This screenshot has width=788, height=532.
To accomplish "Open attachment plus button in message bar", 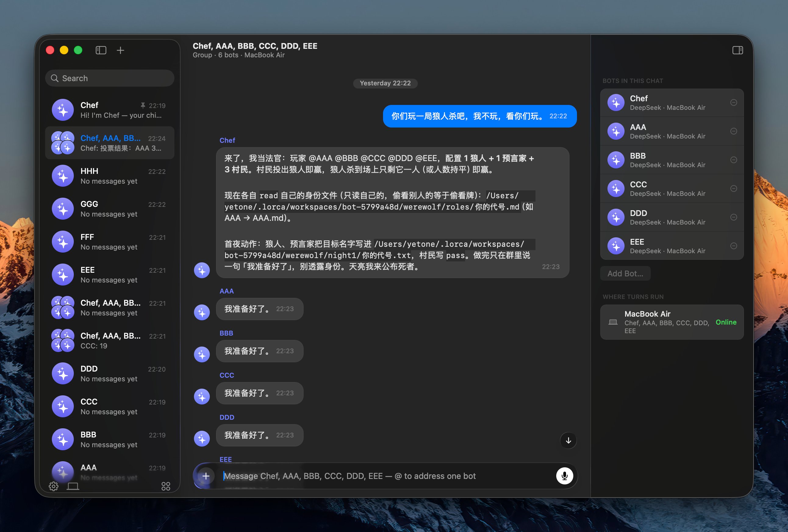I will click(x=206, y=476).
